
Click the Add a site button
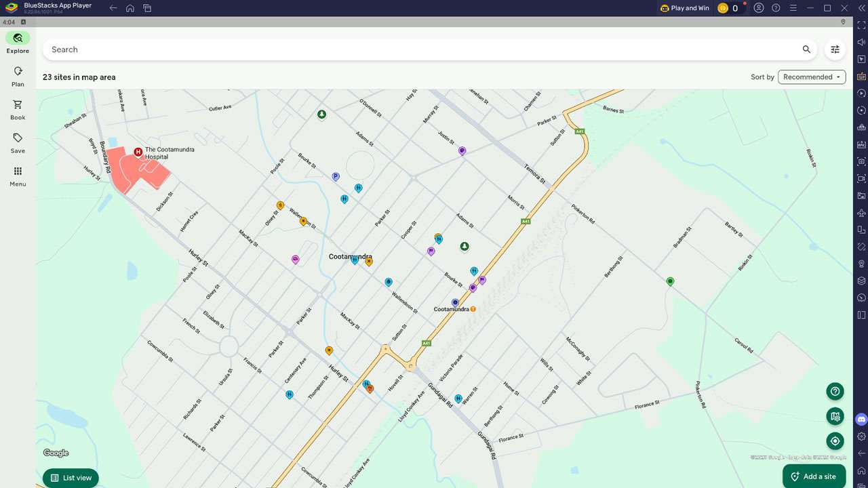[x=814, y=476]
